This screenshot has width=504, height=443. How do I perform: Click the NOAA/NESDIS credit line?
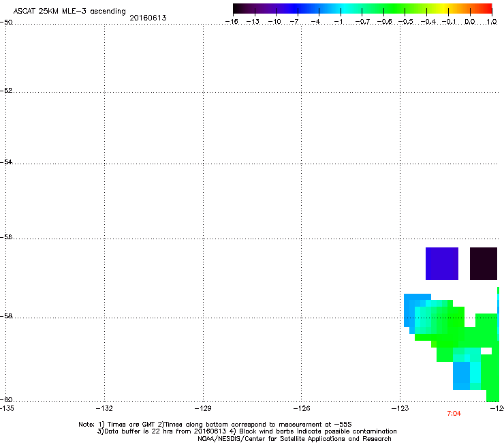pos(294,439)
